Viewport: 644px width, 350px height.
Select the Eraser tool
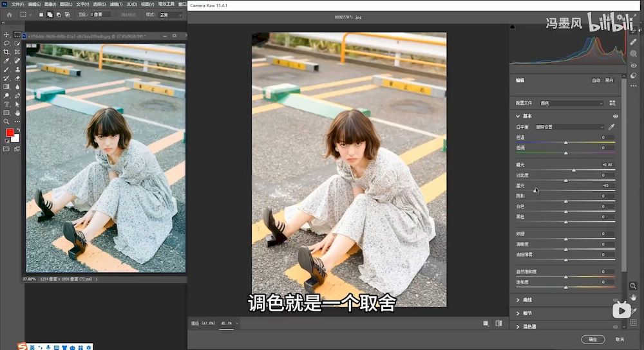(17, 78)
